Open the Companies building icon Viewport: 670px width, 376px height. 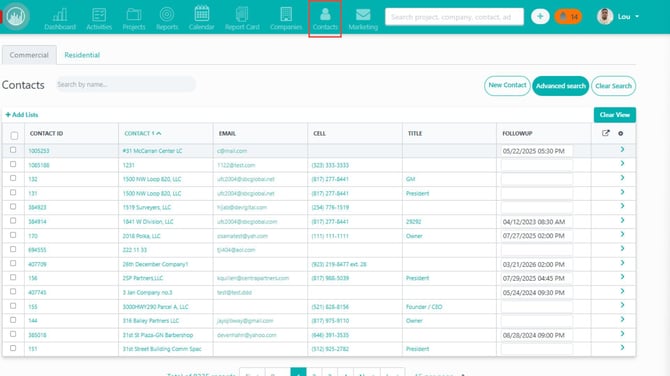(x=286, y=15)
